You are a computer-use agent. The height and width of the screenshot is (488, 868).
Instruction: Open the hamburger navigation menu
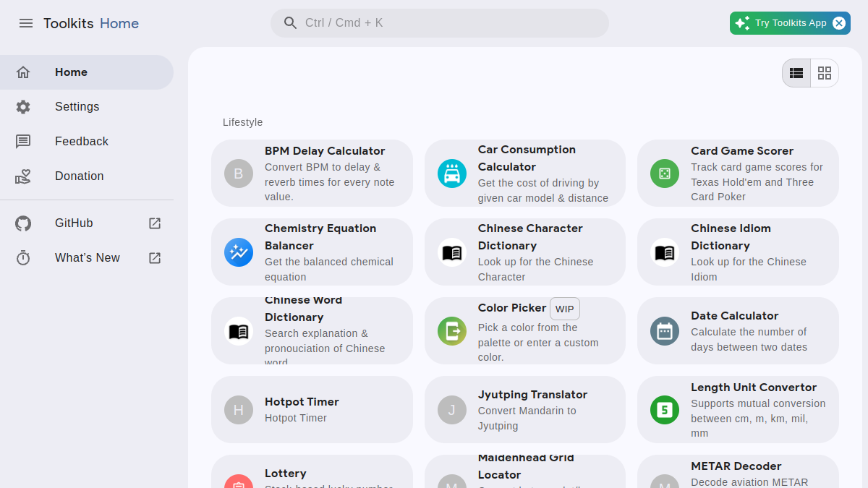tap(26, 23)
